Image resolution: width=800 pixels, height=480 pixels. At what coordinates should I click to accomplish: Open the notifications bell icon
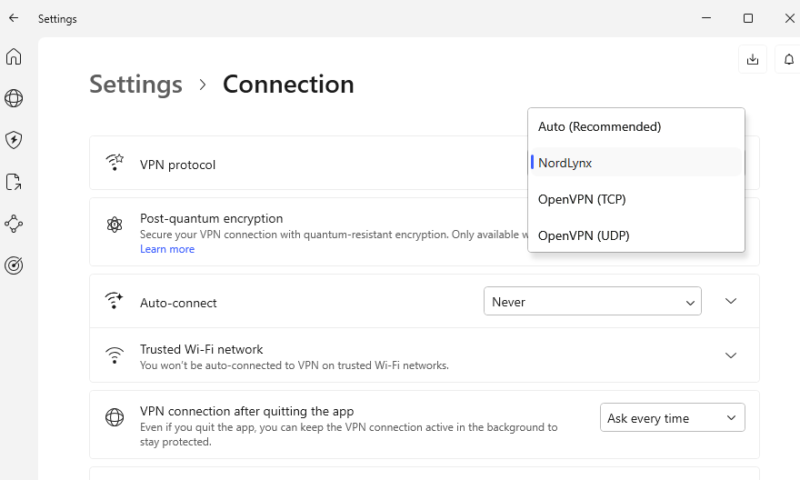pos(789,60)
